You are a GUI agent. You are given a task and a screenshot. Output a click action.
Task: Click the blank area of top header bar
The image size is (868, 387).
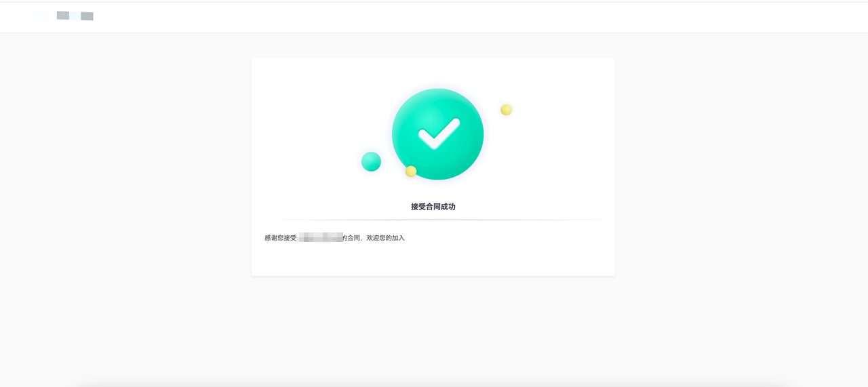[x=475, y=17]
